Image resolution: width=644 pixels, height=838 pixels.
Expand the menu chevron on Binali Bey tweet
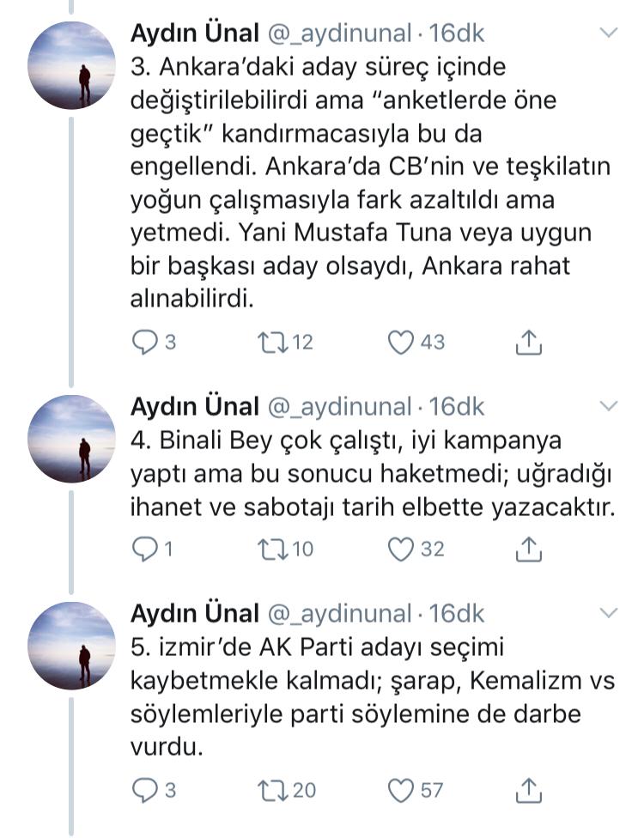pos(608,406)
